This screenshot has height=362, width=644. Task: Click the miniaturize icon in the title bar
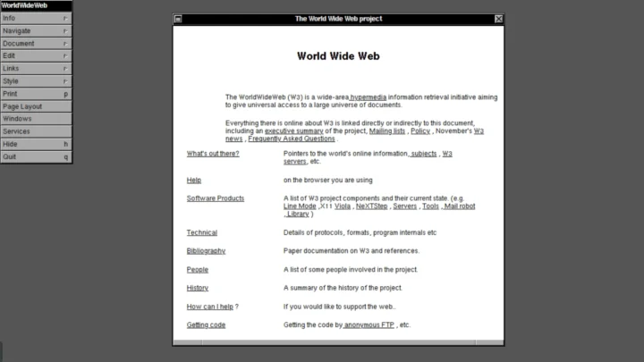click(x=178, y=19)
